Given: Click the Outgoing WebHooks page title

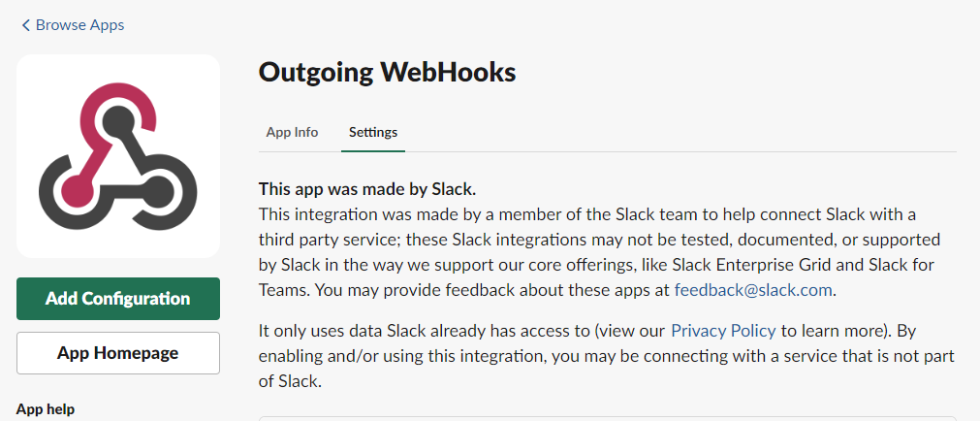Looking at the screenshot, I should point(387,72).
